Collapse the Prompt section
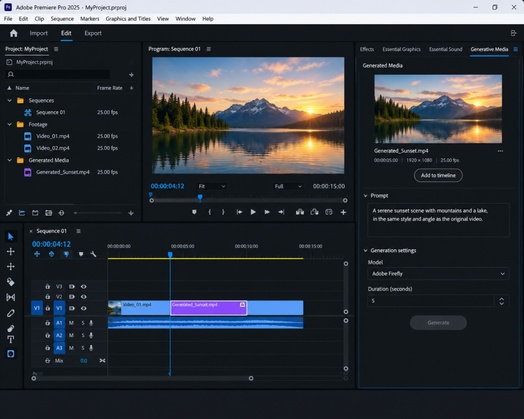Screen dimensions: 524x419 (365, 195)
